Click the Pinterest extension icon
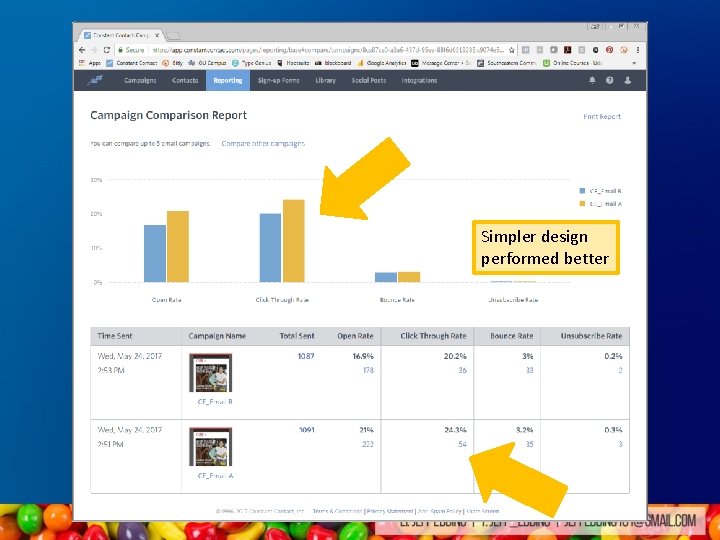 click(x=609, y=50)
